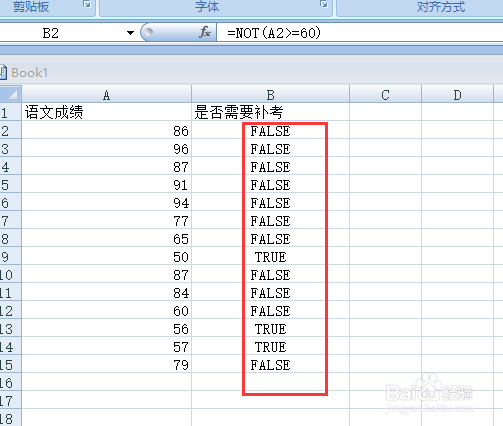Open the Name Box dropdown arrow
The image size is (503, 426).
pos(130,33)
